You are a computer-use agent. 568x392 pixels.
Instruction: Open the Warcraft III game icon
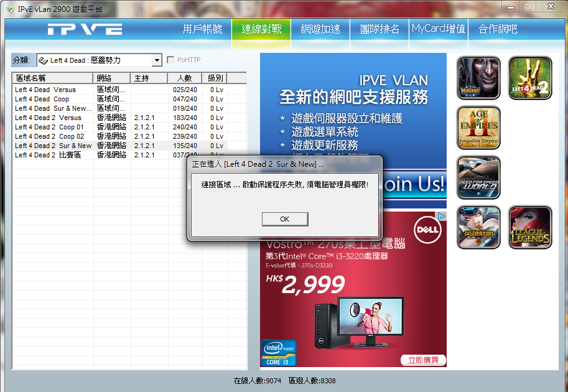(x=478, y=78)
